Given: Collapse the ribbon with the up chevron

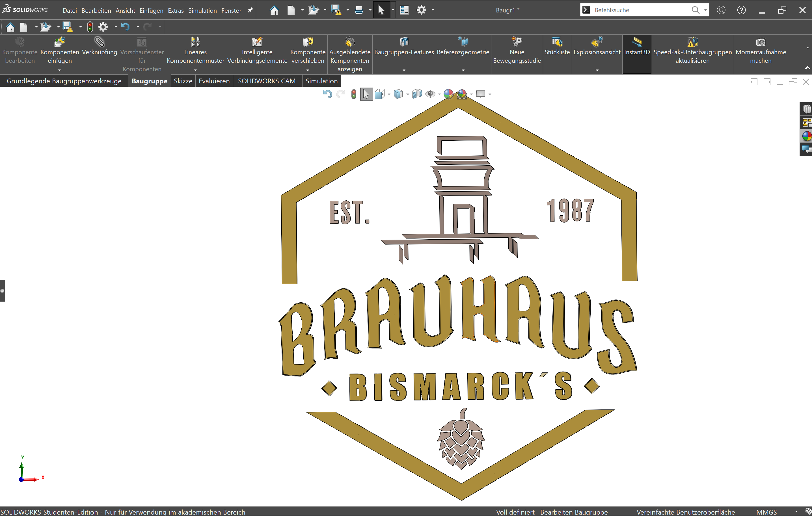Looking at the screenshot, I should tap(807, 68).
